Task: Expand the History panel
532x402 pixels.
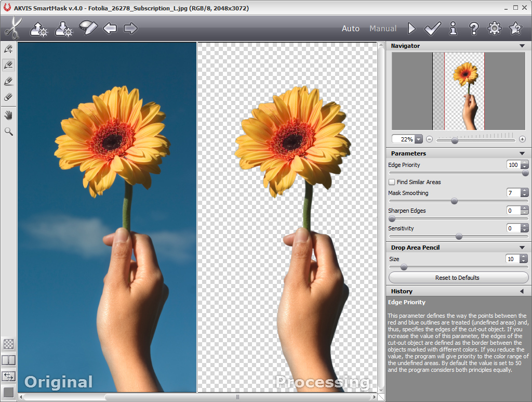Action: point(522,291)
